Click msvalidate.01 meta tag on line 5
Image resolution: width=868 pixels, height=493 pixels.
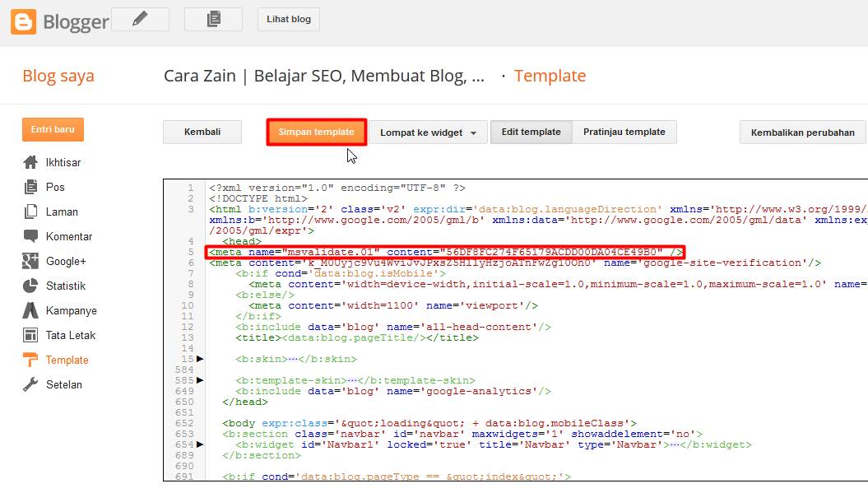click(x=446, y=252)
